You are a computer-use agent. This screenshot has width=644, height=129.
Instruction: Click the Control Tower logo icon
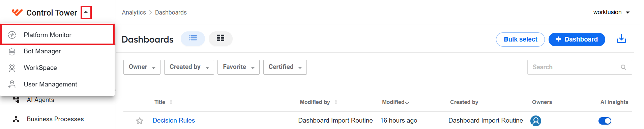click(17, 12)
